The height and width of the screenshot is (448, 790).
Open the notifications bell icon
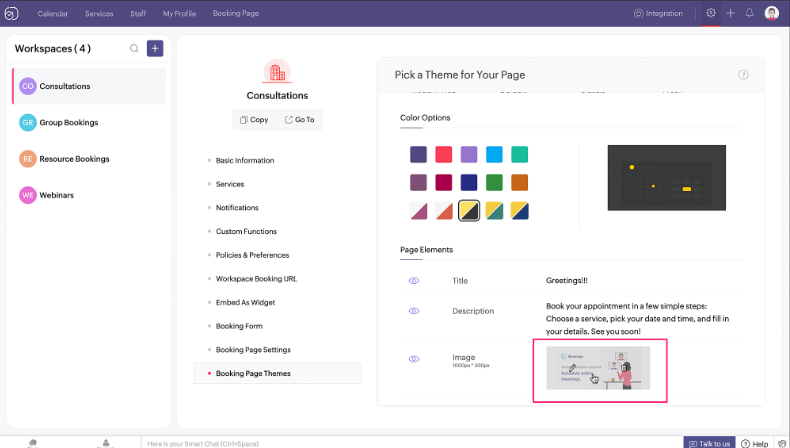coord(750,13)
